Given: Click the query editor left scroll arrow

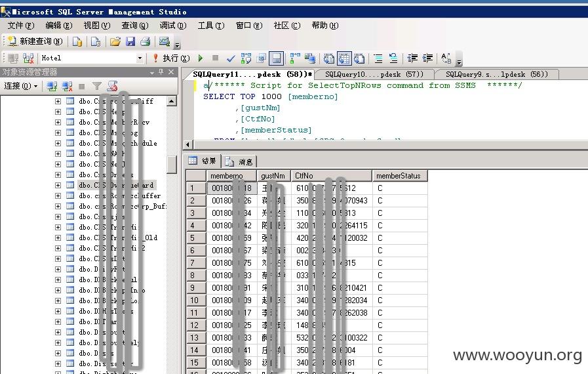Looking at the screenshot, I should click(x=188, y=144).
